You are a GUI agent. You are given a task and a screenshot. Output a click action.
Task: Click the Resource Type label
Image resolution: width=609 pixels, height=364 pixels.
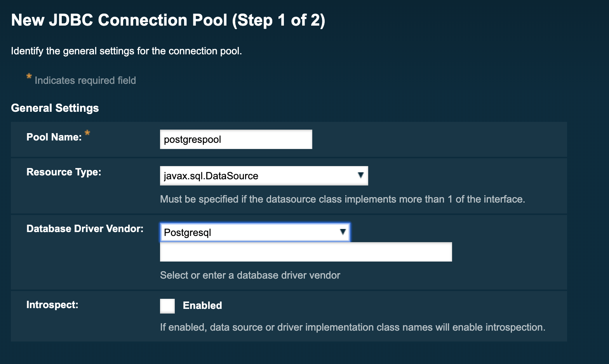point(64,172)
